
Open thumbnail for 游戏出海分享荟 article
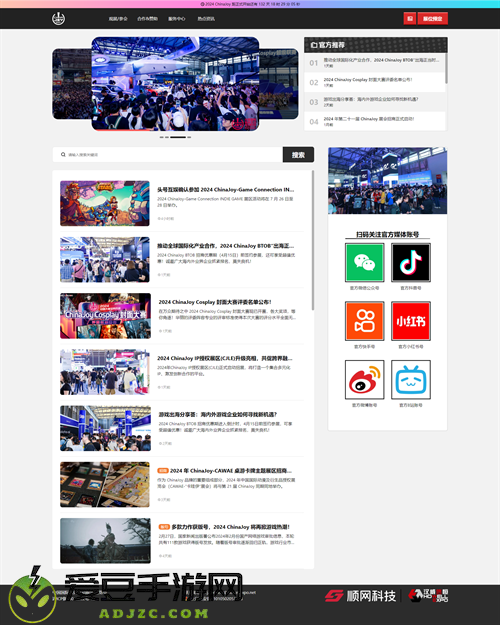pos(105,428)
